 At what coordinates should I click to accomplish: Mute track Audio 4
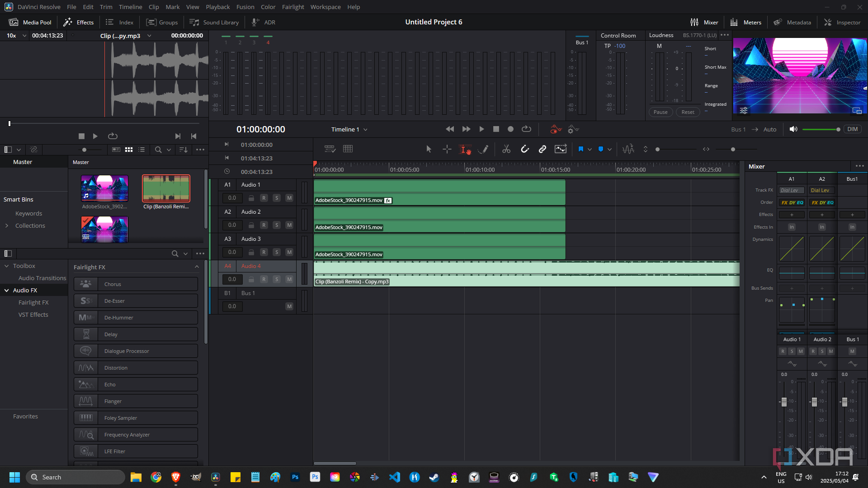(289, 279)
